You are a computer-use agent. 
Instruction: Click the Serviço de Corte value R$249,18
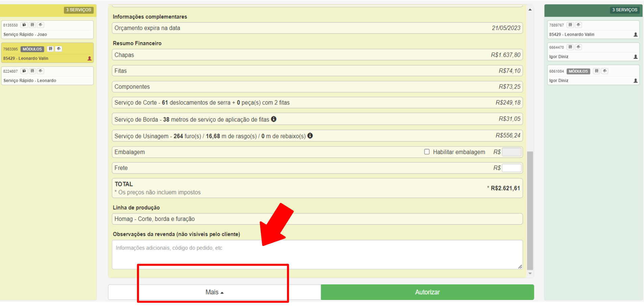coord(508,102)
